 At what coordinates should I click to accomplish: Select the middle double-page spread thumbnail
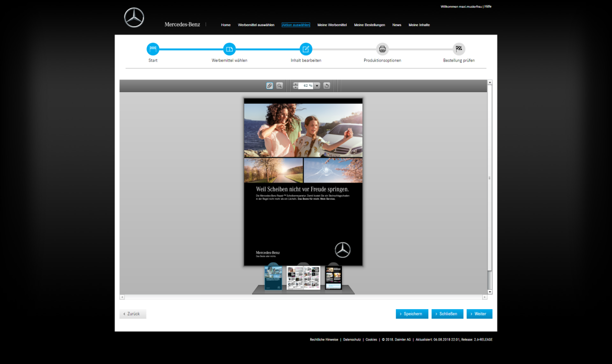point(303,278)
